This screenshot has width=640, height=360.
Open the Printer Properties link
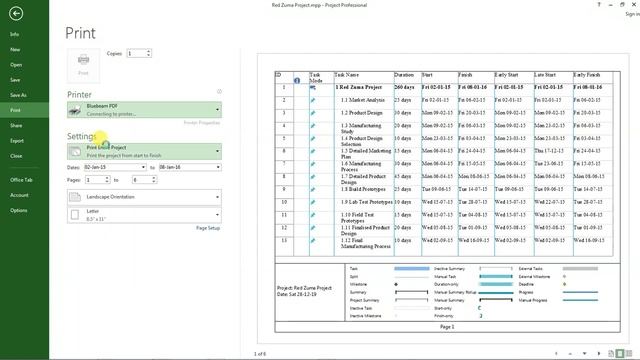point(202,123)
